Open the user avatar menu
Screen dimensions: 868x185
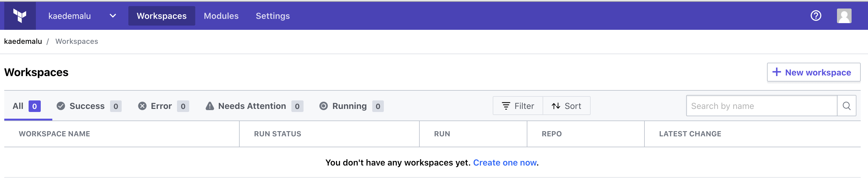(844, 16)
